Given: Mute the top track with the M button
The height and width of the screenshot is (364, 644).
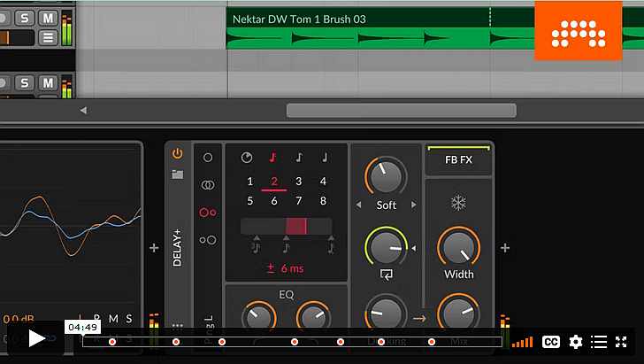Looking at the screenshot, I should pyautogui.click(x=48, y=18).
